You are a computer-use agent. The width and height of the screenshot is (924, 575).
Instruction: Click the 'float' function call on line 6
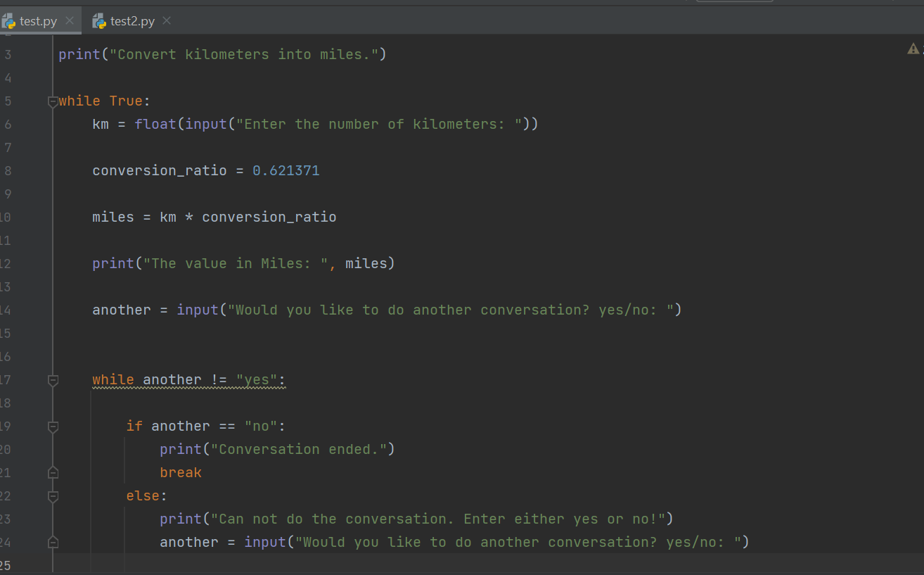pyautogui.click(x=155, y=125)
